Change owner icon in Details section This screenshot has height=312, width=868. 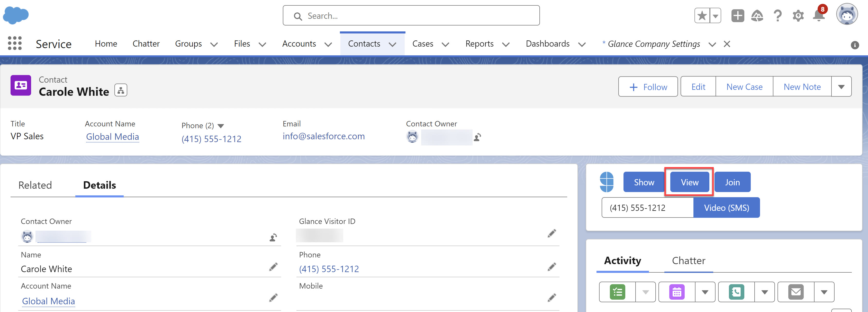click(x=273, y=237)
